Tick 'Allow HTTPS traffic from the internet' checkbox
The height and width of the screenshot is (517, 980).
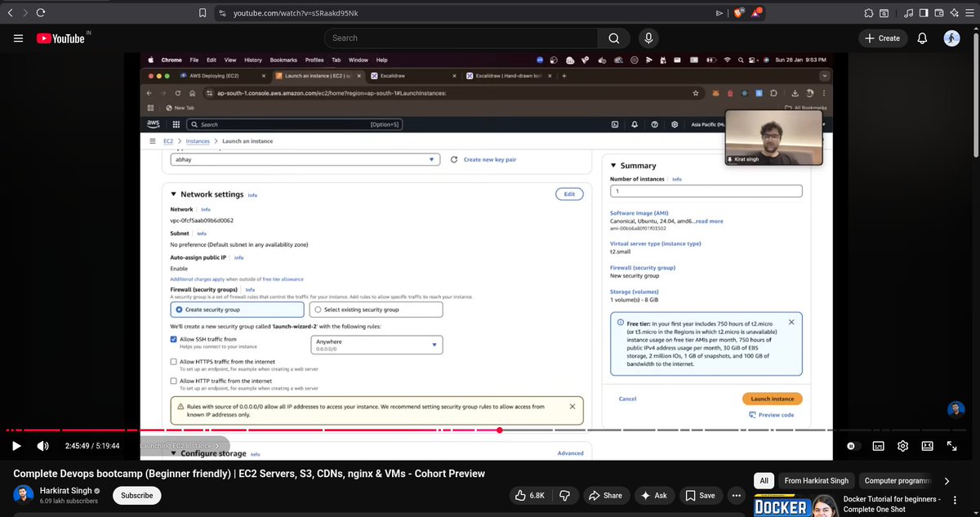tap(173, 361)
